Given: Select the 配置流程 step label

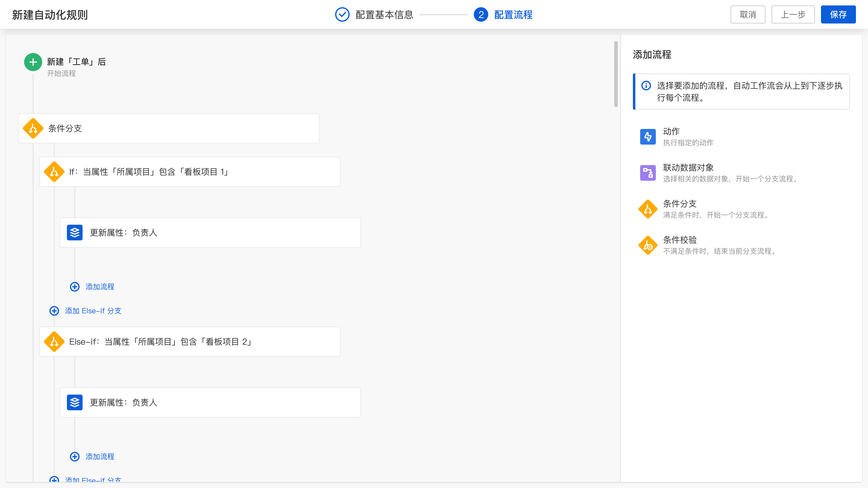Looking at the screenshot, I should [513, 14].
